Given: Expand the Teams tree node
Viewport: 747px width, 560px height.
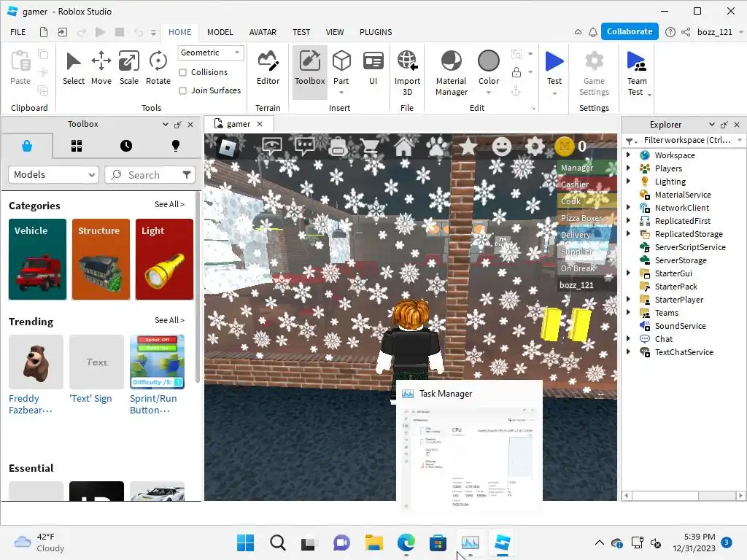Looking at the screenshot, I should [628, 312].
